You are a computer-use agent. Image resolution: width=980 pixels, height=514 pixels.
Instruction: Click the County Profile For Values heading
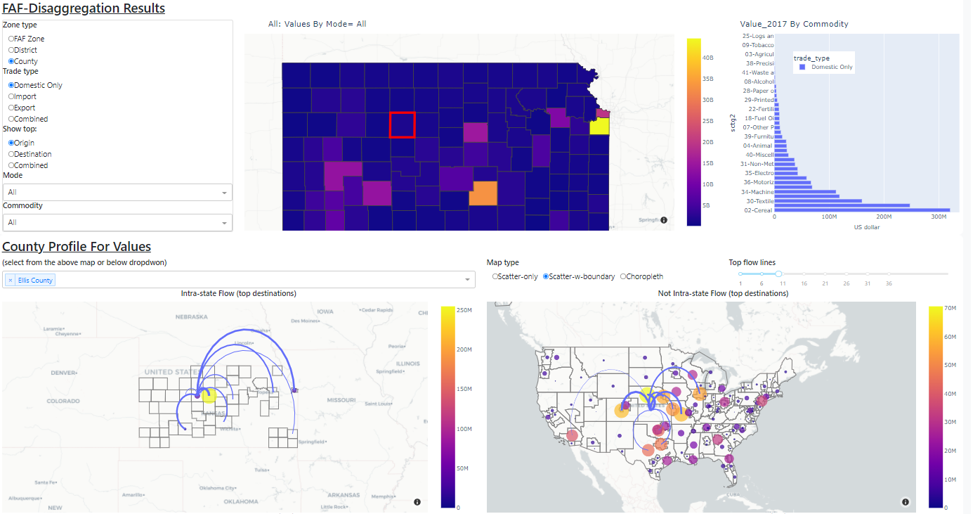(x=77, y=246)
